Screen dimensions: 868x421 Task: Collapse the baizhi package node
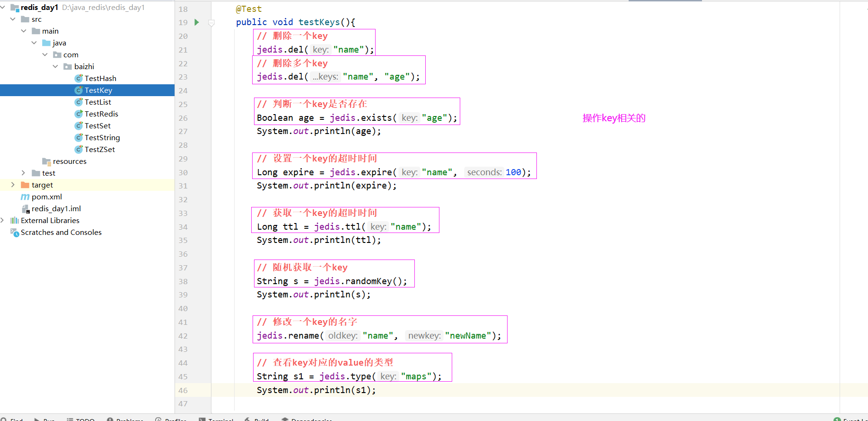(x=55, y=66)
